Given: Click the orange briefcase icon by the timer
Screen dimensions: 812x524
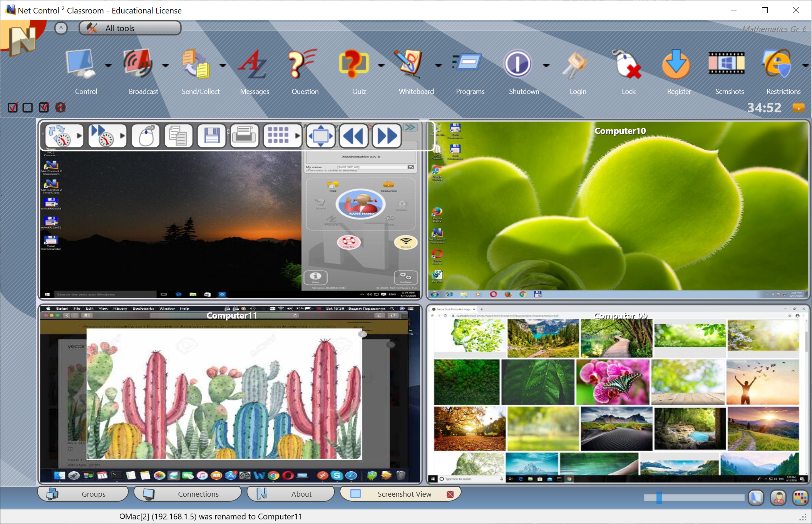Looking at the screenshot, I should click(799, 107).
